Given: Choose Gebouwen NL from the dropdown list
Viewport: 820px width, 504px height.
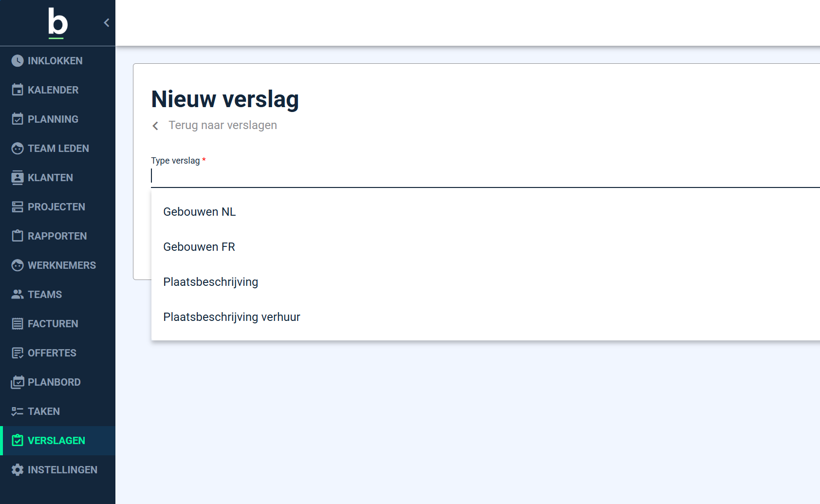Looking at the screenshot, I should [x=199, y=212].
